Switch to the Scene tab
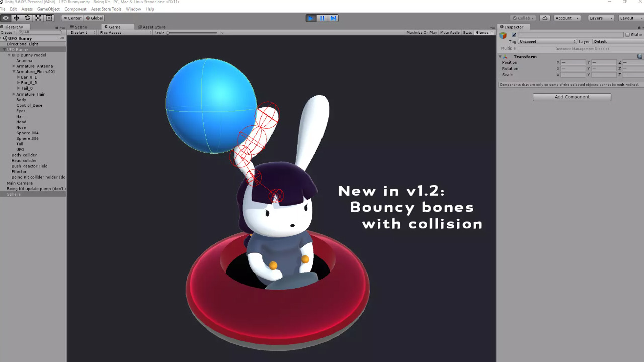 coord(79,27)
